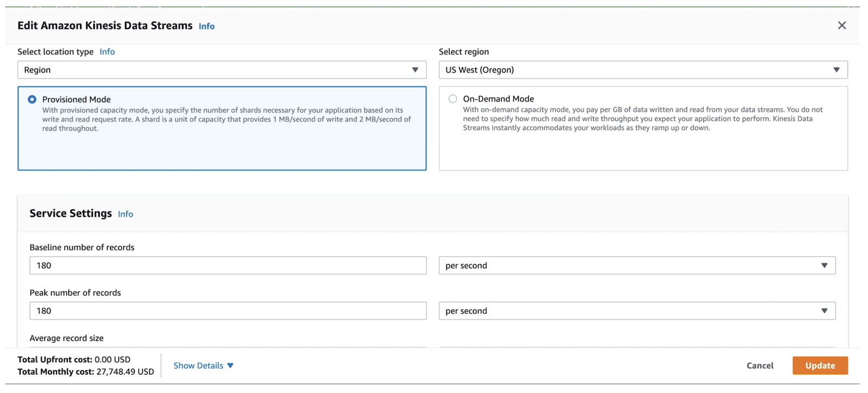Open baseline records time unit dropdown
The height and width of the screenshot is (393, 868).
pyautogui.click(x=636, y=266)
